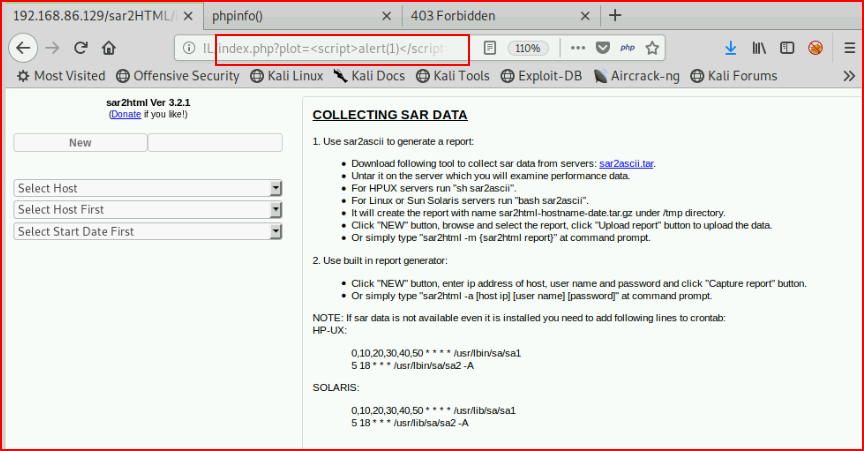Show more bookmarks toolbar items
Image resolution: width=864 pixels, height=451 pixels.
pos(849,76)
